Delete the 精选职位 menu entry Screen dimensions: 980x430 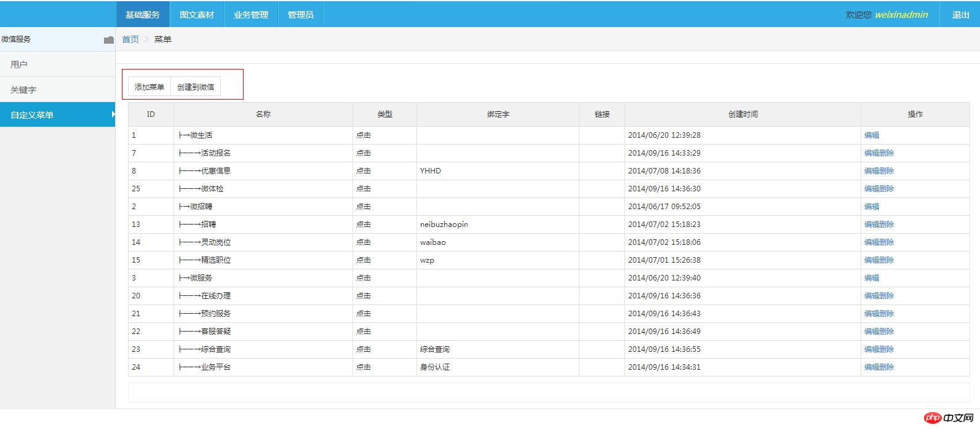coord(886,260)
